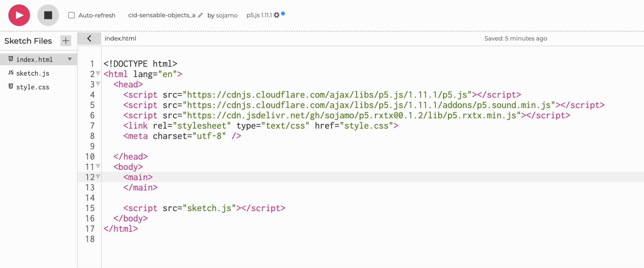Start the sketch with the Play button
Viewport: 644px width, 268px height.
(19, 15)
